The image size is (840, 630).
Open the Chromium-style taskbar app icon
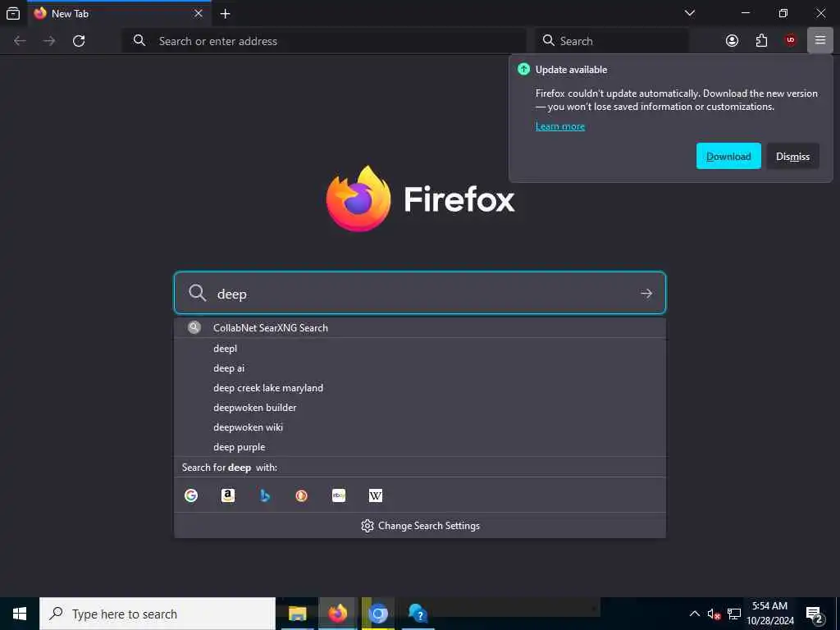point(377,614)
